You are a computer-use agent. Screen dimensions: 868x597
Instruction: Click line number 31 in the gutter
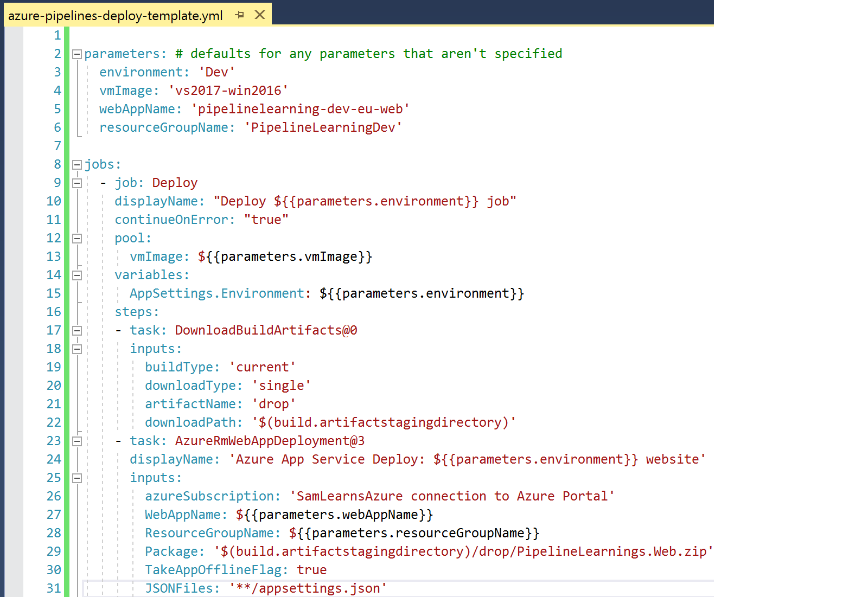54,588
